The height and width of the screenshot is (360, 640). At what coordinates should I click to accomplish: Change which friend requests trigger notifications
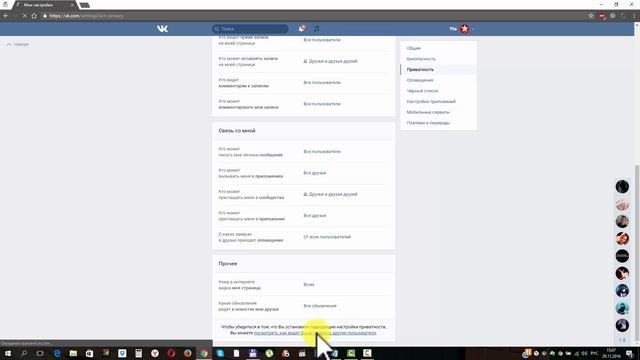coord(327,237)
